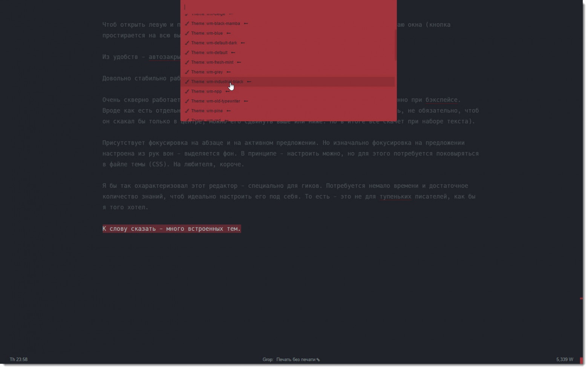Click the brush icon beside Theme: wm-default-dark

click(x=187, y=43)
